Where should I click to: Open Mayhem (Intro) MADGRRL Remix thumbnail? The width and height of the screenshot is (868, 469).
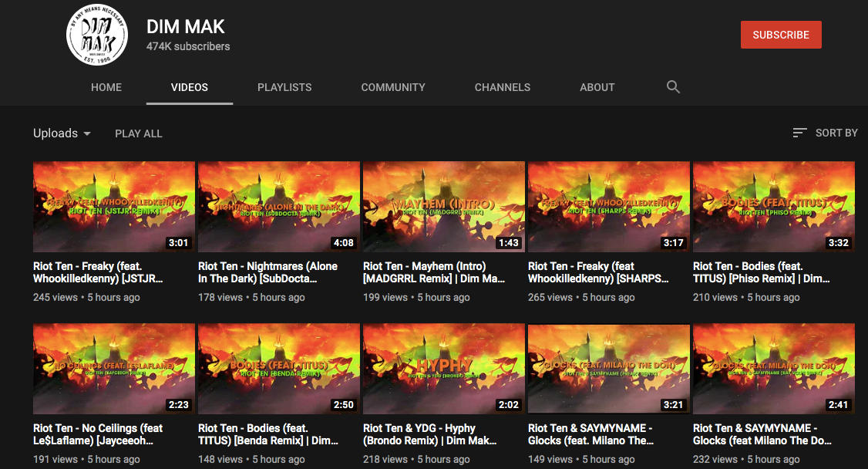(x=444, y=207)
